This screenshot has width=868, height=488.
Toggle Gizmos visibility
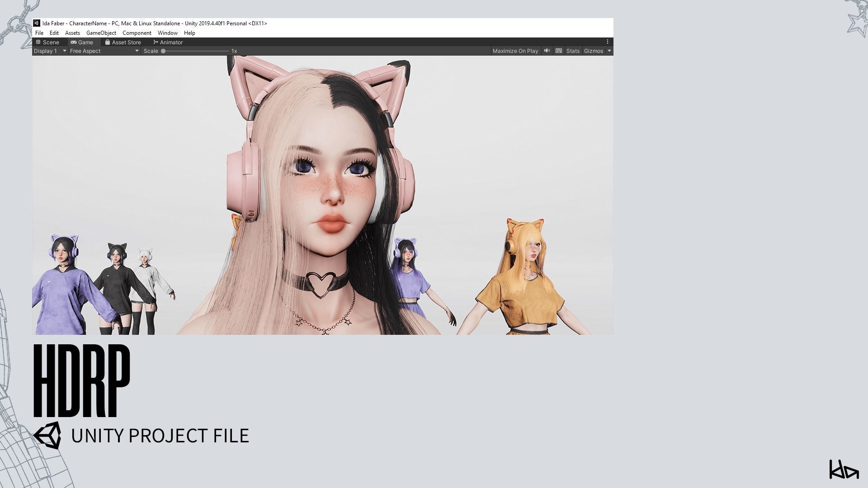[x=593, y=51]
